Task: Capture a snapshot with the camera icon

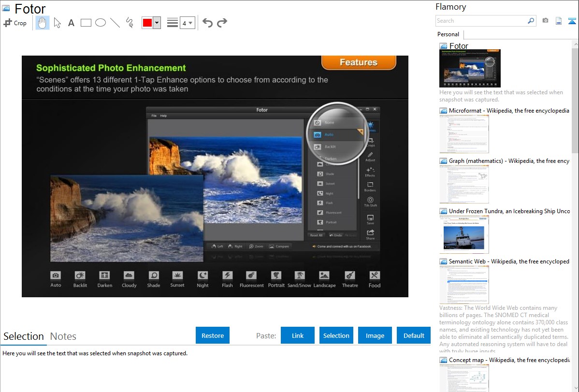Action: coord(545,21)
